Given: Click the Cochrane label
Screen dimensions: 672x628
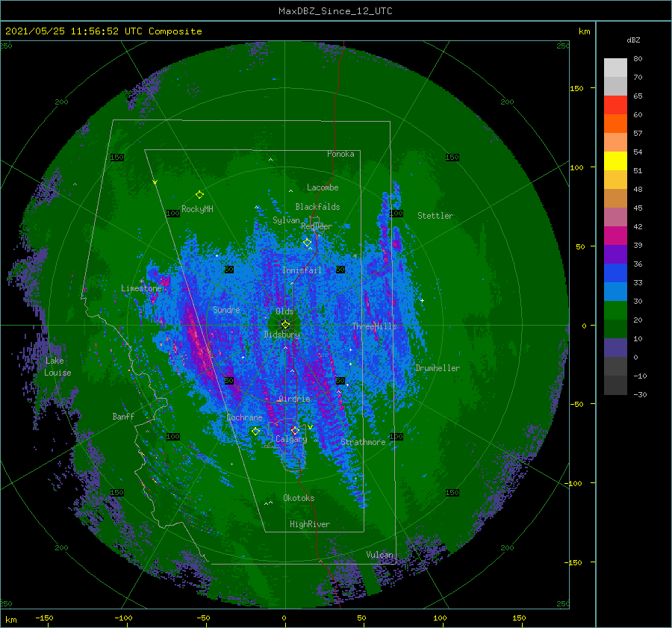Looking at the screenshot, I should tap(244, 417).
